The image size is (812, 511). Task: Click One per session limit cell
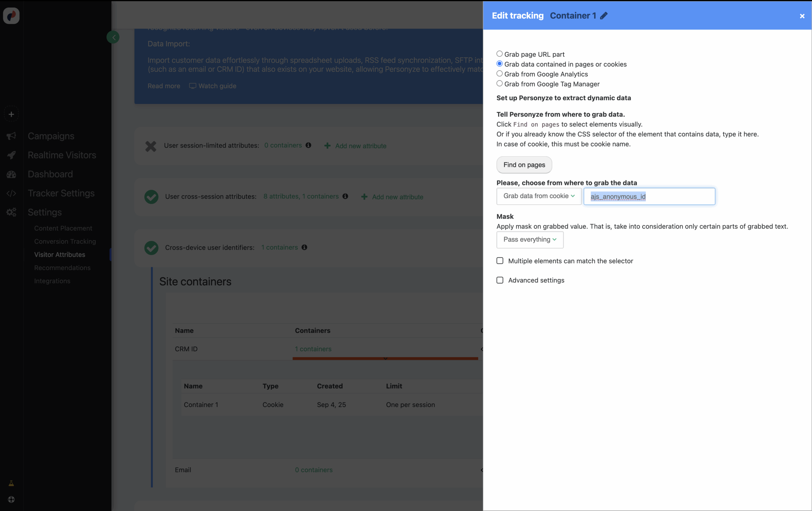(410, 405)
